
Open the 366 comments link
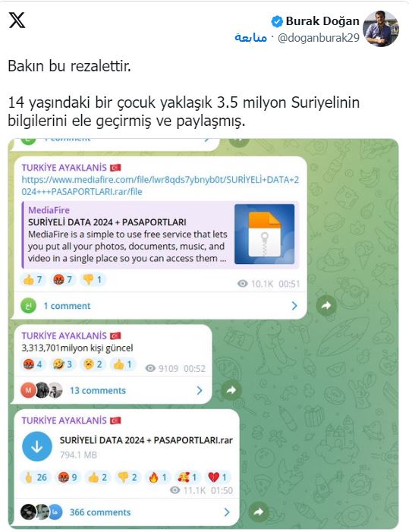point(100,512)
